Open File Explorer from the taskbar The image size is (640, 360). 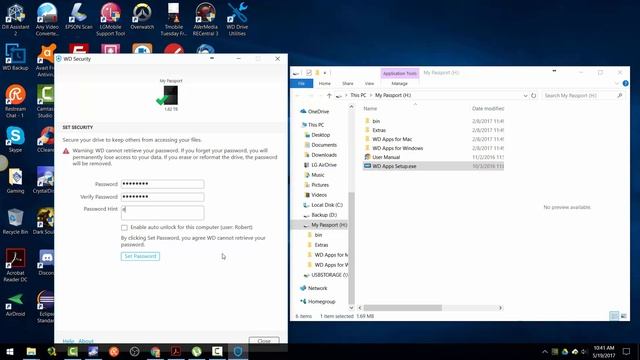point(31,351)
